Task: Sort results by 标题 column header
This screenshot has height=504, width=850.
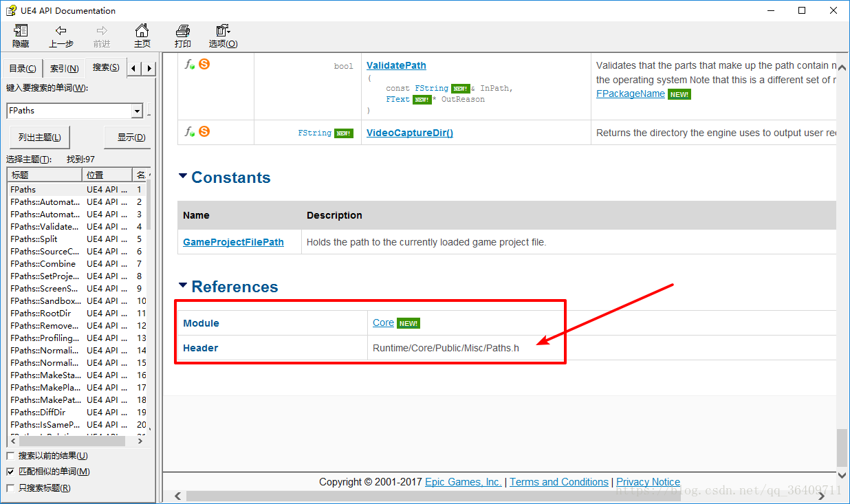Action: [45, 175]
